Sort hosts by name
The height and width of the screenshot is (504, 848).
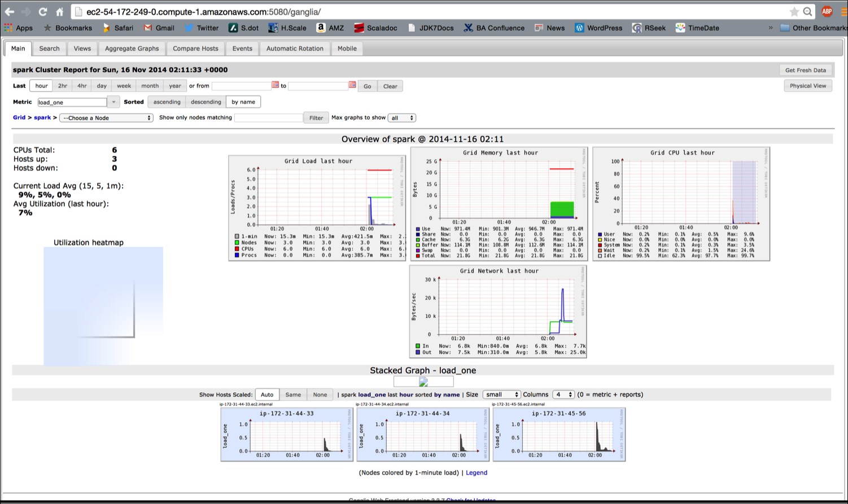click(243, 102)
